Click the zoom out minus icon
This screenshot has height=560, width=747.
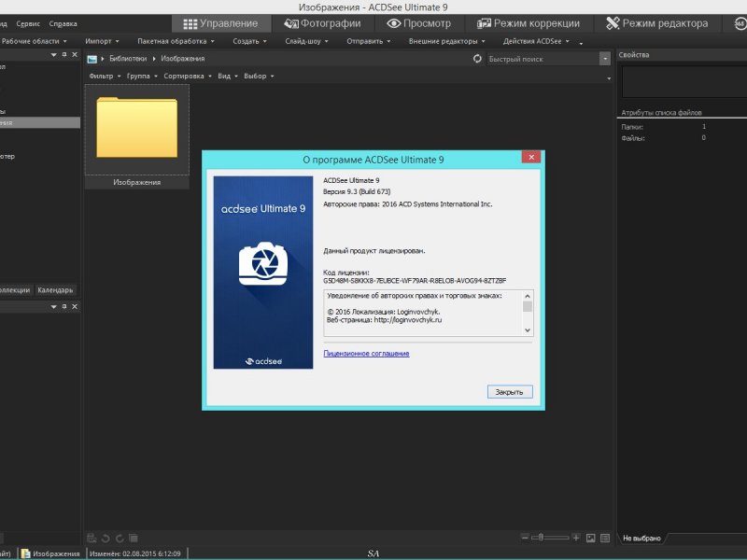pyautogui.click(x=525, y=538)
